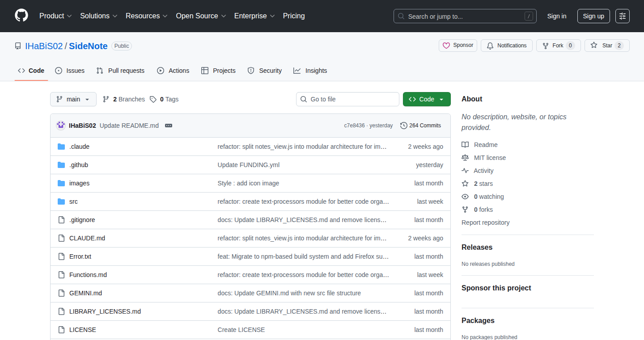Click the Error.txt file icon
This screenshot has width=644, height=340.
(x=61, y=256)
